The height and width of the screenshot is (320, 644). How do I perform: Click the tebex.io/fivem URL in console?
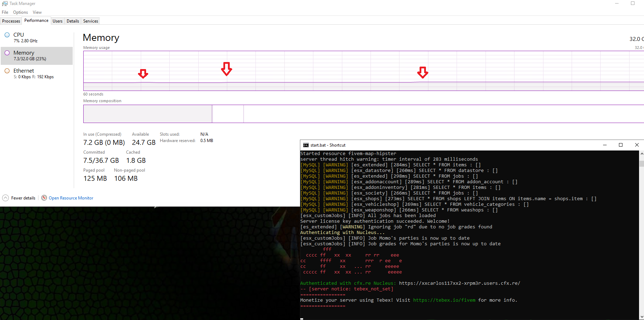[444, 300]
